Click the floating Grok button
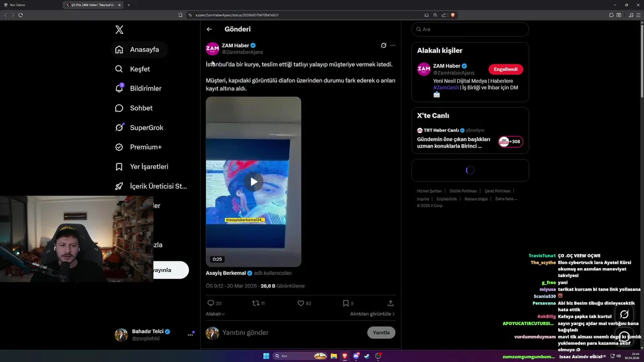 click(624, 314)
